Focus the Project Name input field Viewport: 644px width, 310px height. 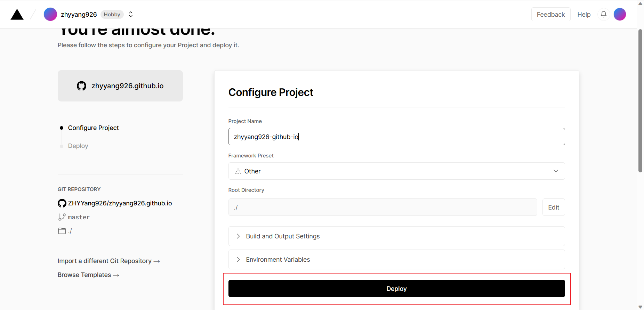(x=396, y=137)
